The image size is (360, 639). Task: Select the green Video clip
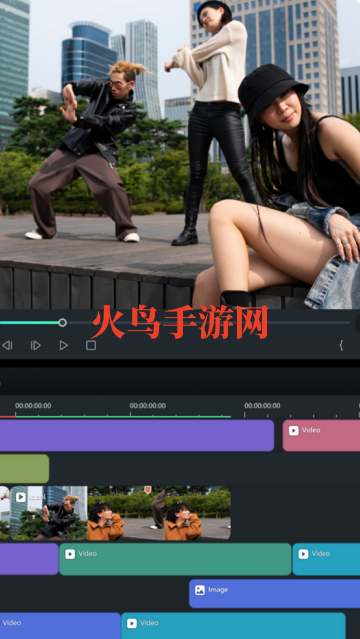tap(175, 559)
